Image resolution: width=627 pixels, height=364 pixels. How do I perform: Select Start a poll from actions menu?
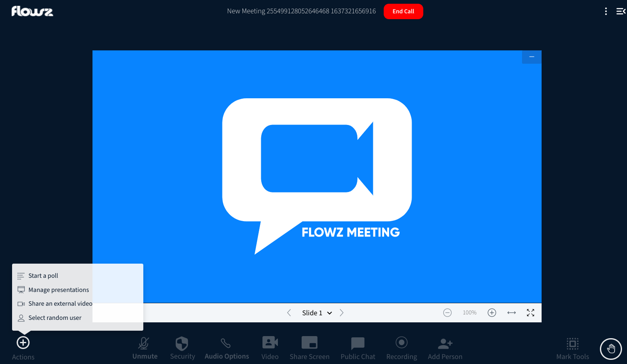pos(77,276)
